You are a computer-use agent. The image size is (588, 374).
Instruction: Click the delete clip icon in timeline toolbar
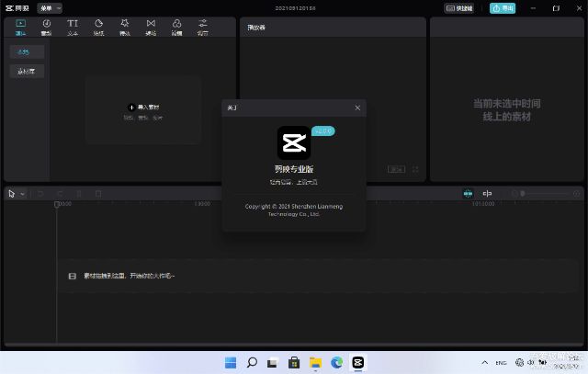[x=98, y=194]
